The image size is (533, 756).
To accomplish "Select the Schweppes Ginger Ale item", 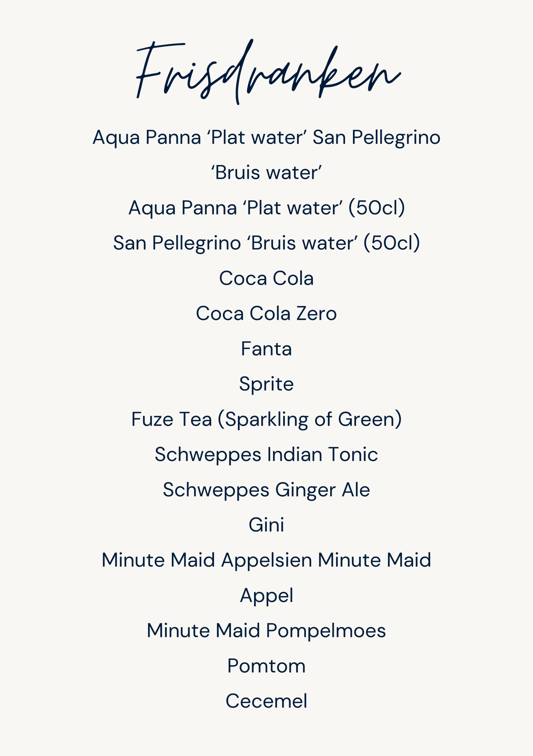I will tap(266, 490).
